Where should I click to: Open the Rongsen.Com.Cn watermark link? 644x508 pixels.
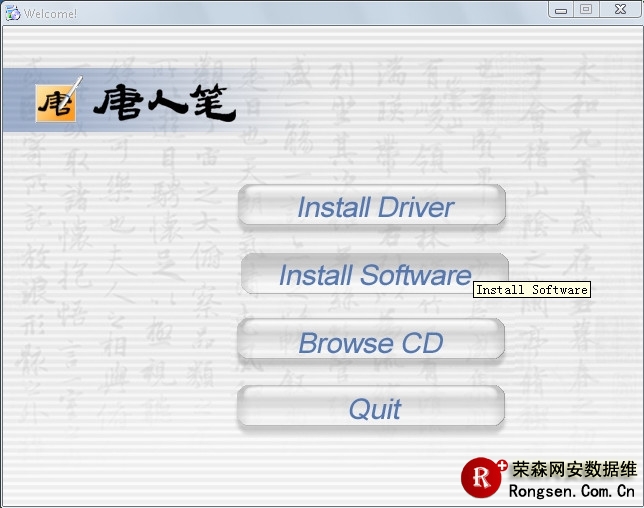point(571,491)
